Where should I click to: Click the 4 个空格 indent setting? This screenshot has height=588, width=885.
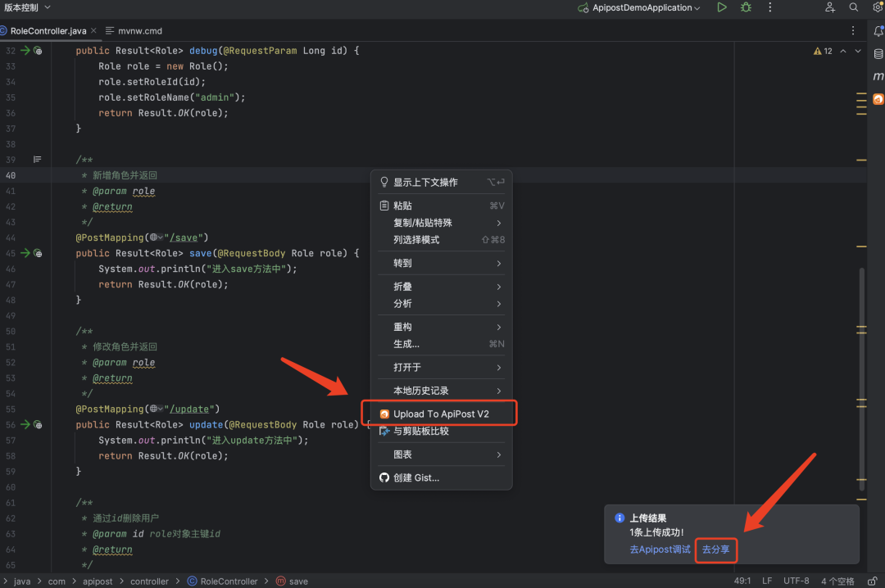coord(837,581)
